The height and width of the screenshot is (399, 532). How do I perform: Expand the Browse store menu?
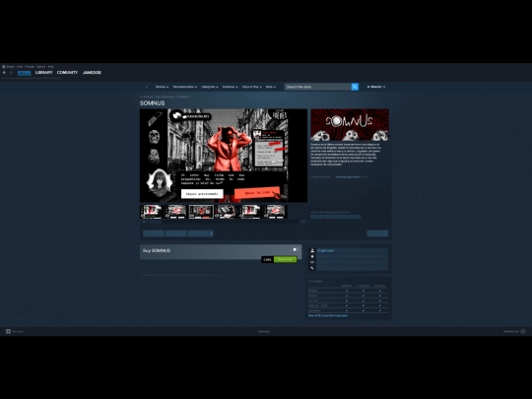point(162,87)
